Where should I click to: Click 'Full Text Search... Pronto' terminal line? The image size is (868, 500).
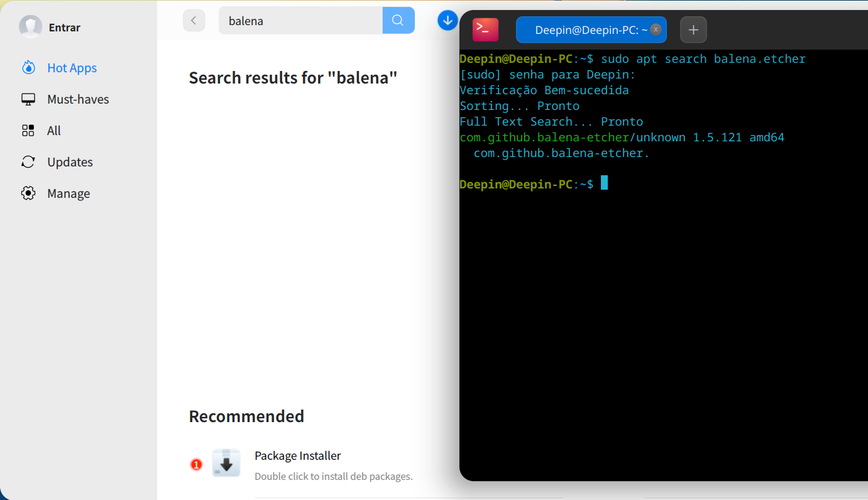tap(551, 122)
